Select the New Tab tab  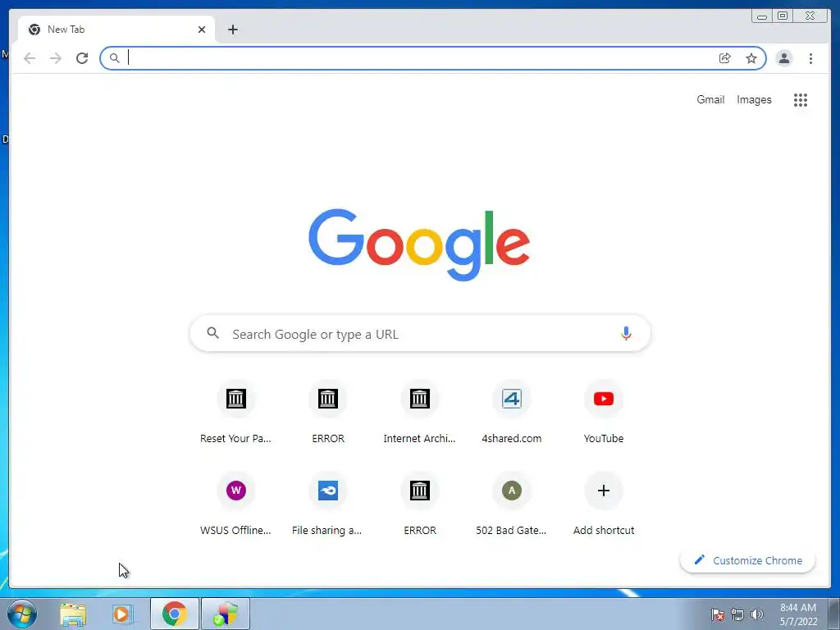coord(116,30)
